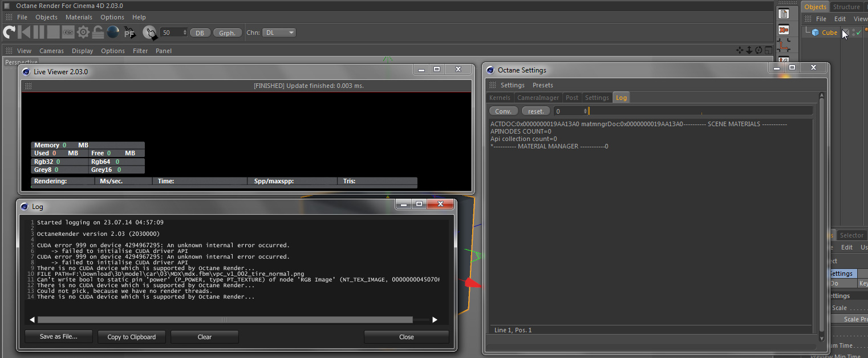Click the Clear button in Log window
This screenshot has width=868, height=358.
coord(204,337)
